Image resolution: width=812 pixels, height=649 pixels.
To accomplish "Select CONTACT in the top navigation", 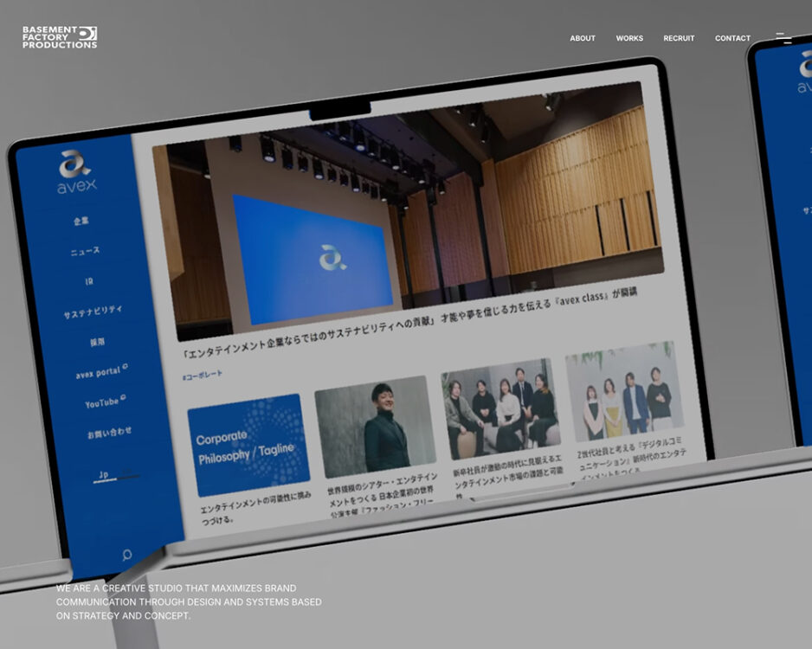I will tap(732, 38).
